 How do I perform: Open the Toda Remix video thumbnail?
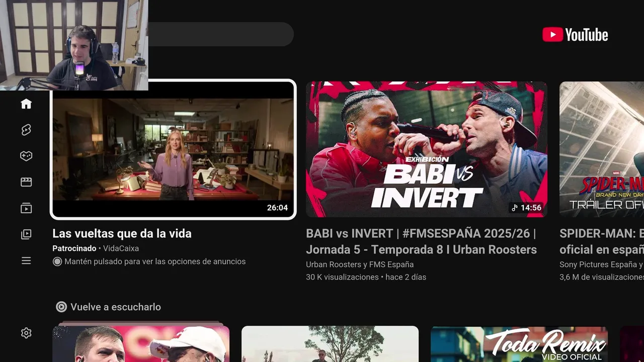click(519, 344)
